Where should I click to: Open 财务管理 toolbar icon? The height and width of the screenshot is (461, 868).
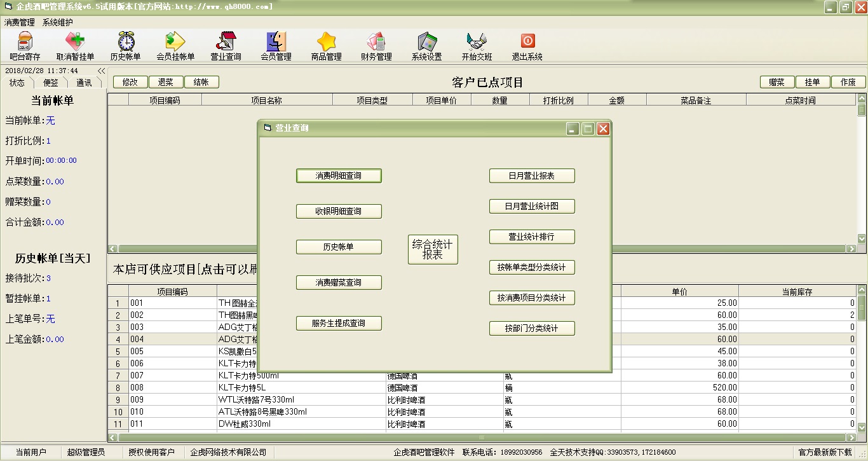[x=376, y=46]
